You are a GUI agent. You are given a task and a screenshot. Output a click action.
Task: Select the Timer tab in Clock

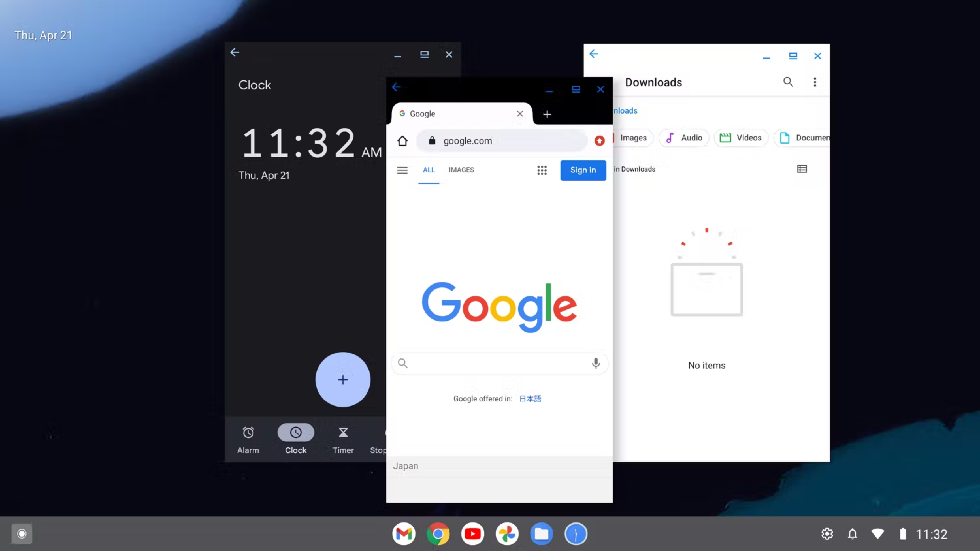click(343, 439)
